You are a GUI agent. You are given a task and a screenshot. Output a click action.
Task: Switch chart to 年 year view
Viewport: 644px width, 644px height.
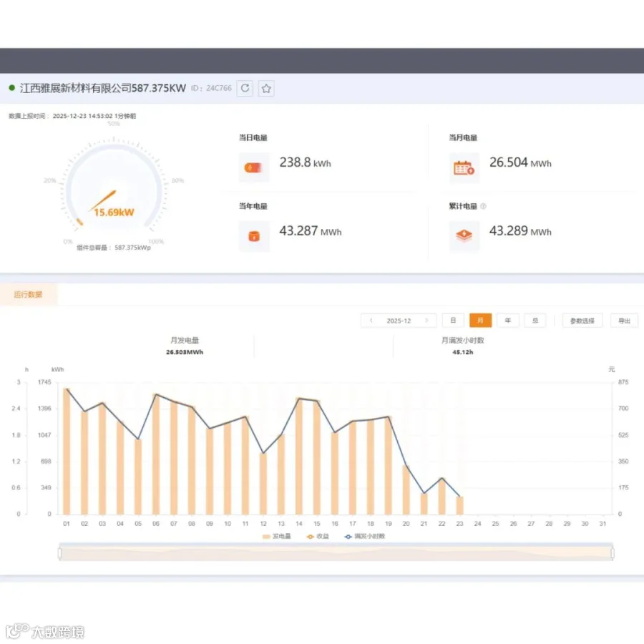(x=507, y=321)
